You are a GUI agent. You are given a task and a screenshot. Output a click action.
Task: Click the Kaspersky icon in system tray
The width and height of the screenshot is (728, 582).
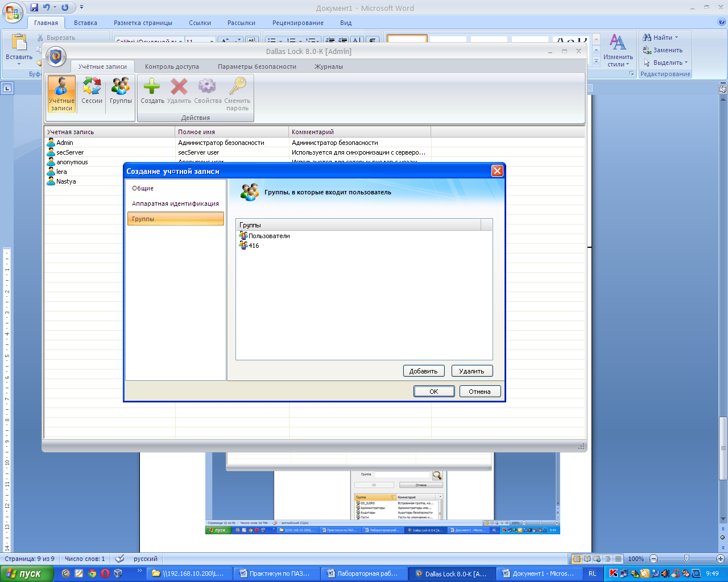pyautogui.click(x=614, y=573)
